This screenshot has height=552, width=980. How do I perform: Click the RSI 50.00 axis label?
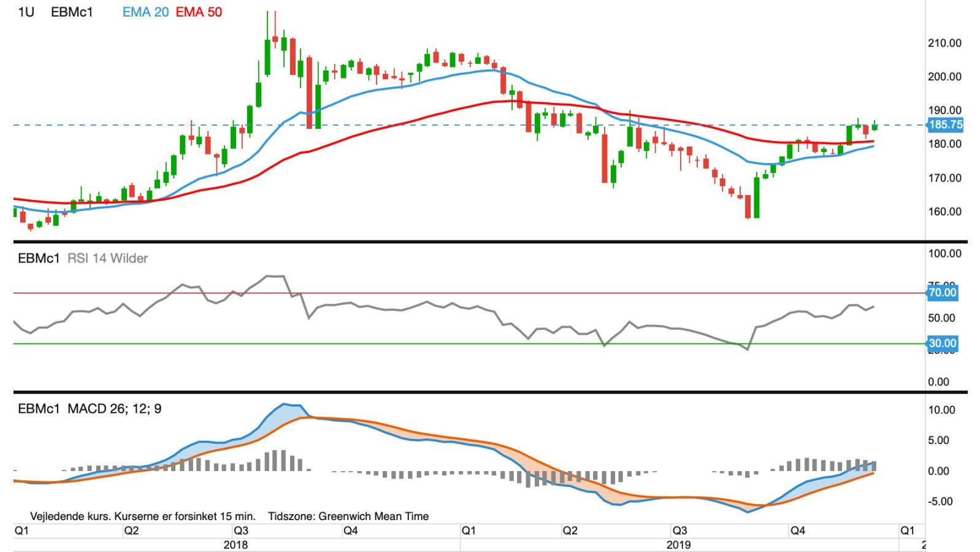point(941,318)
